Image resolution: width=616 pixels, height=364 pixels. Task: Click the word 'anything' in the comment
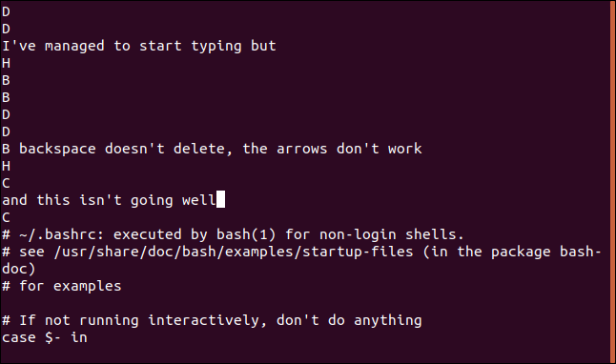pyautogui.click(x=388, y=320)
